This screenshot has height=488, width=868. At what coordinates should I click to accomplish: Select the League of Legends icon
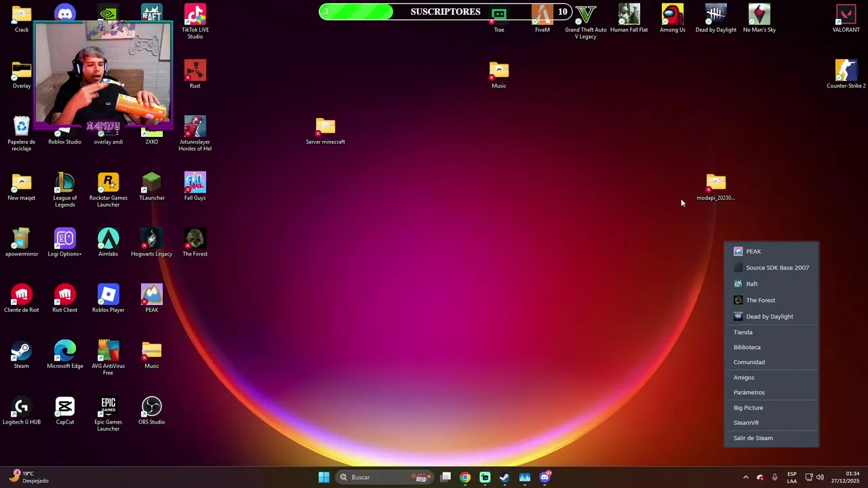click(x=65, y=190)
